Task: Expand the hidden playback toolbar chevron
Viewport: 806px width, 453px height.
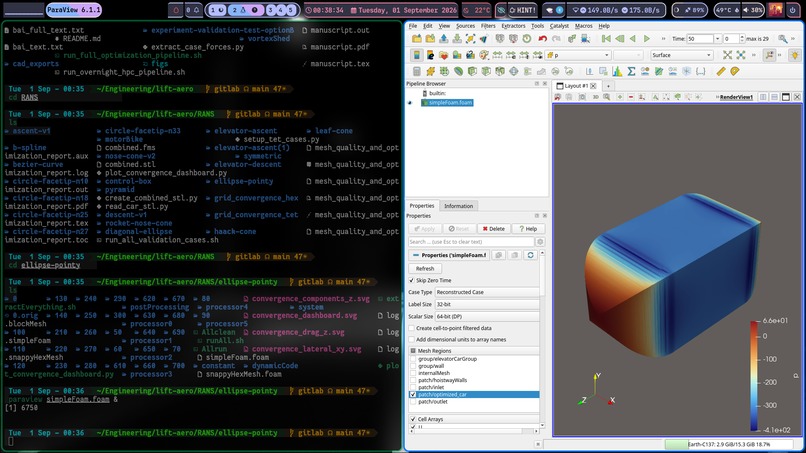Action: click(664, 39)
